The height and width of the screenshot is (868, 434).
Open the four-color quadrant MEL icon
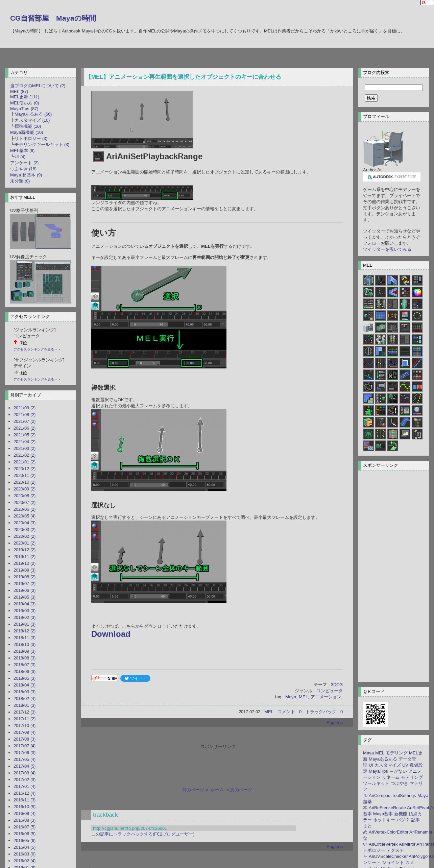[405, 316]
